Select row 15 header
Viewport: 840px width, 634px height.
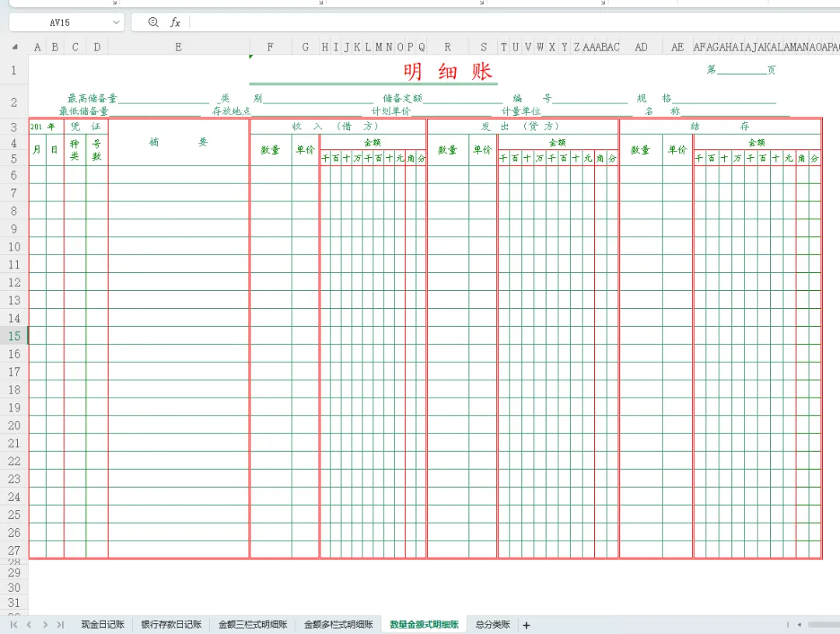[x=14, y=336]
